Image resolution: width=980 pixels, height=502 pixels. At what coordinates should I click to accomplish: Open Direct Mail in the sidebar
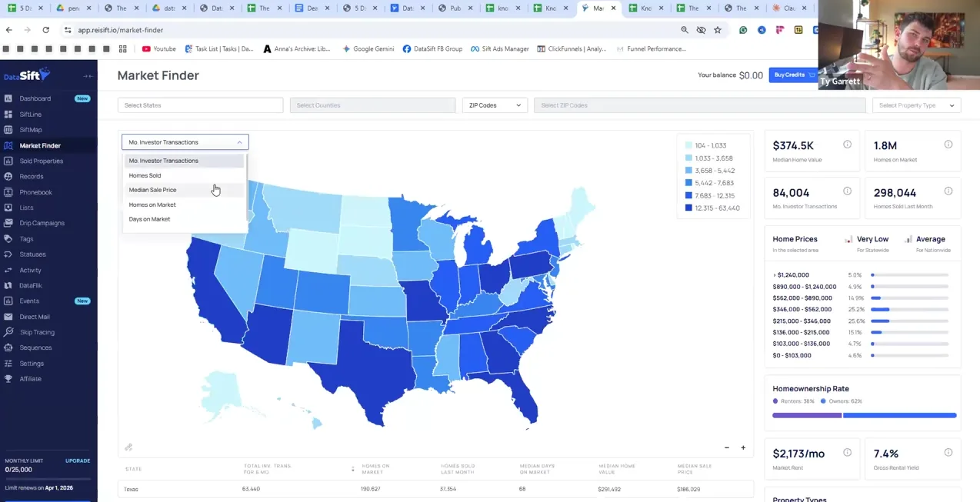point(35,317)
